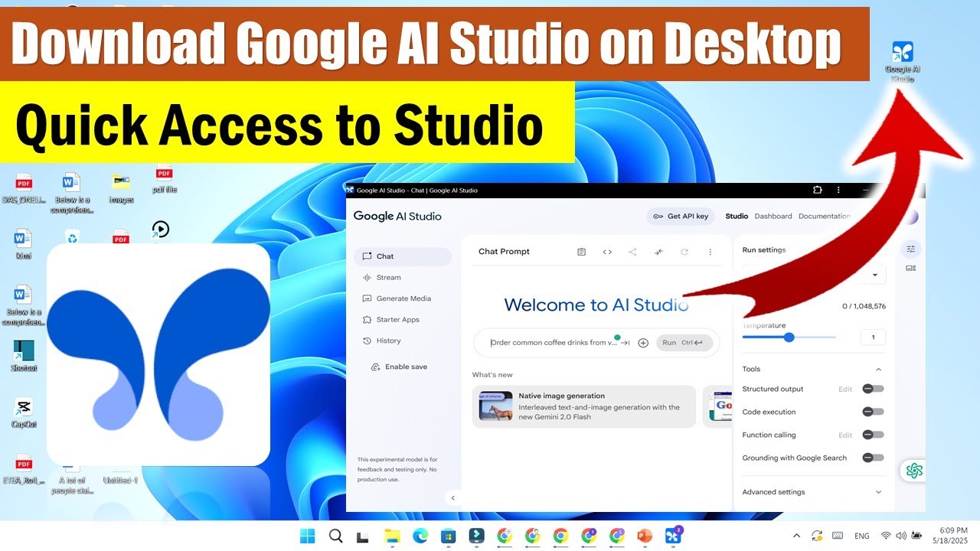Image resolution: width=980 pixels, height=551 pixels.
Task: Click the icon below the Run settings icon
Action: tap(910, 269)
